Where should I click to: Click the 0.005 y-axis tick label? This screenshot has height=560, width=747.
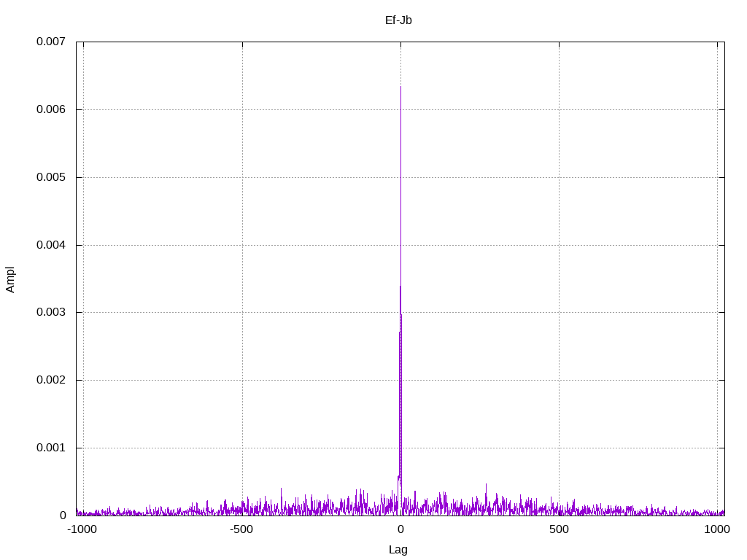tap(51, 177)
